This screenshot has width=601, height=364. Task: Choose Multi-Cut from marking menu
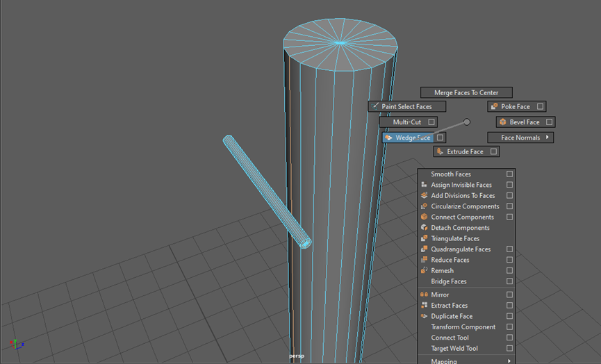pos(409,122)
